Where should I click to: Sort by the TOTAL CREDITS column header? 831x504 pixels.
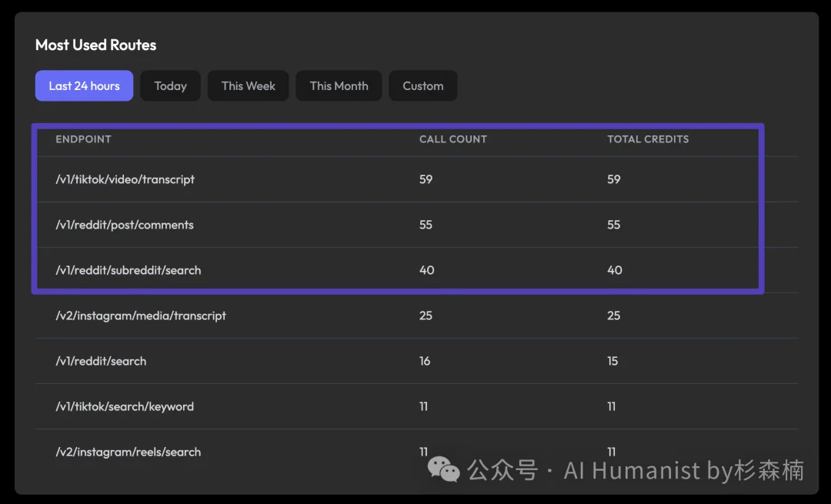click(647, 139)
